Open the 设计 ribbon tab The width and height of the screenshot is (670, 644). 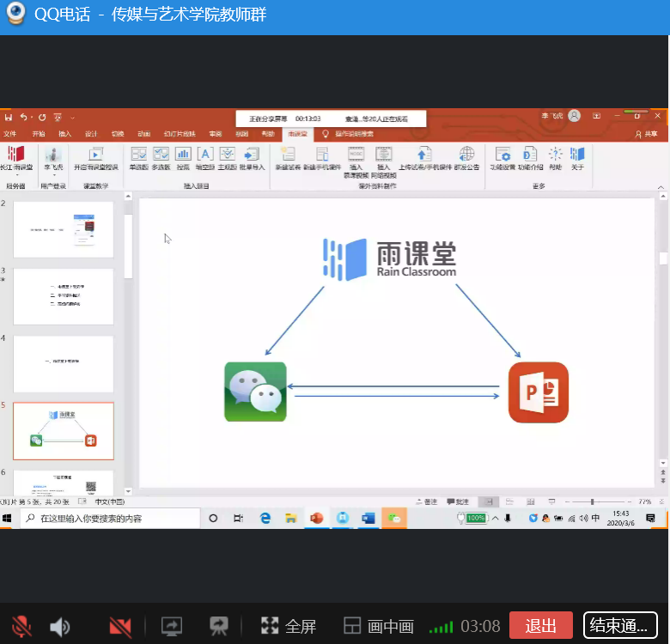click(91, 134)
